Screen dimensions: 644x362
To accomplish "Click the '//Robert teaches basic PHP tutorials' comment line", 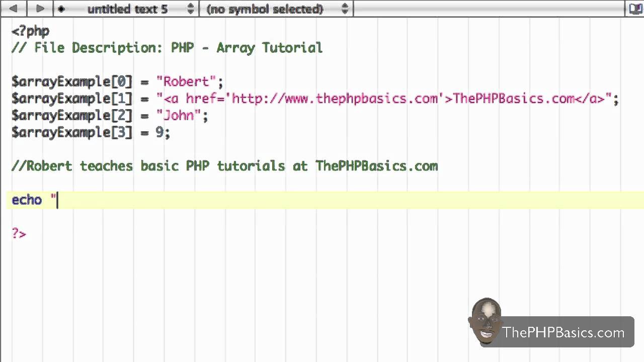I will [x=224, y=166].
